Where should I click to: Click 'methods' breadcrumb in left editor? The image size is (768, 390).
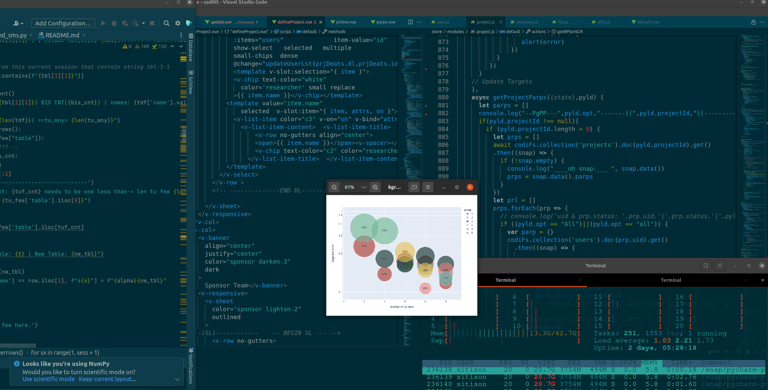tap(334, 31)
